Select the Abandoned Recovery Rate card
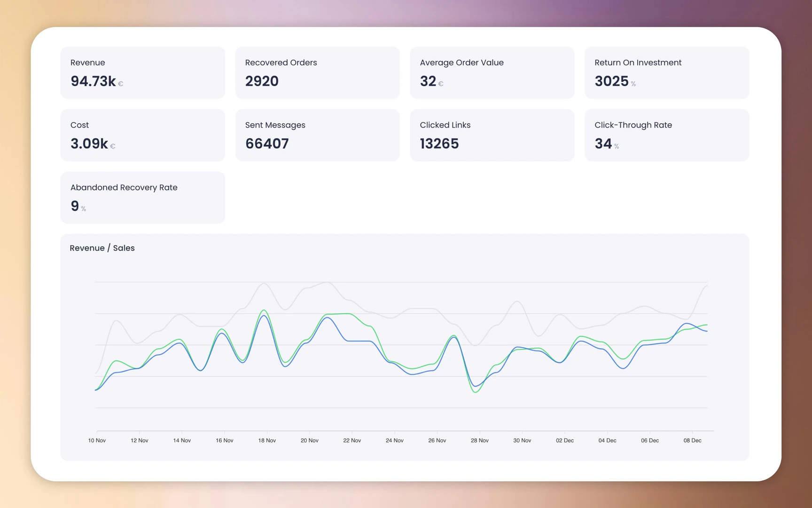Screen dimensions: 812x508 (142, 198)
